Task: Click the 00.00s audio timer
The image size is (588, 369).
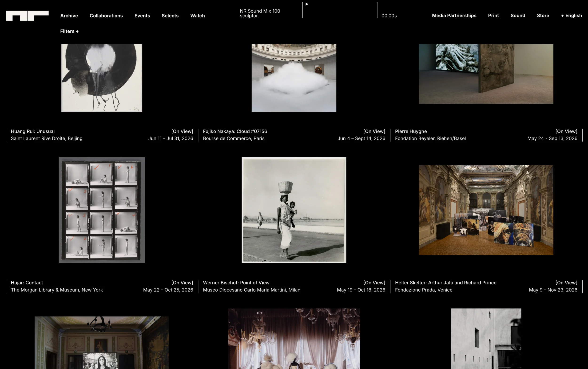Action: tap(389, 16)
